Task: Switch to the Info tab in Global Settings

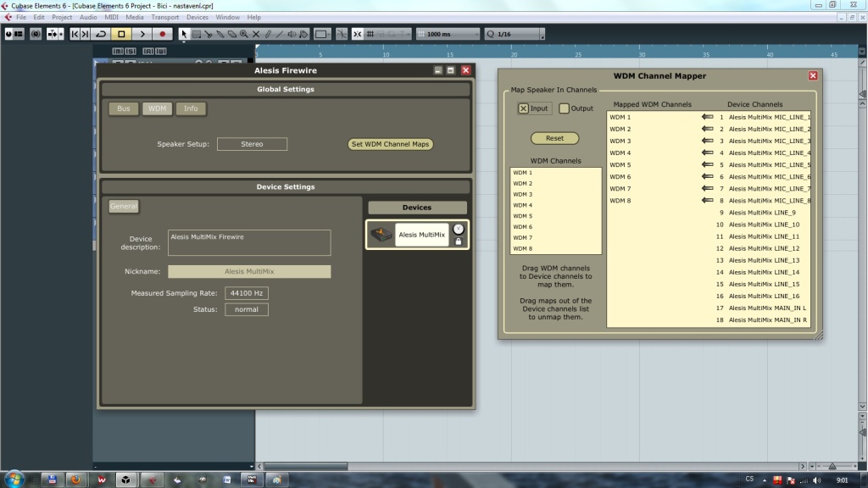Action: point(191,108)
